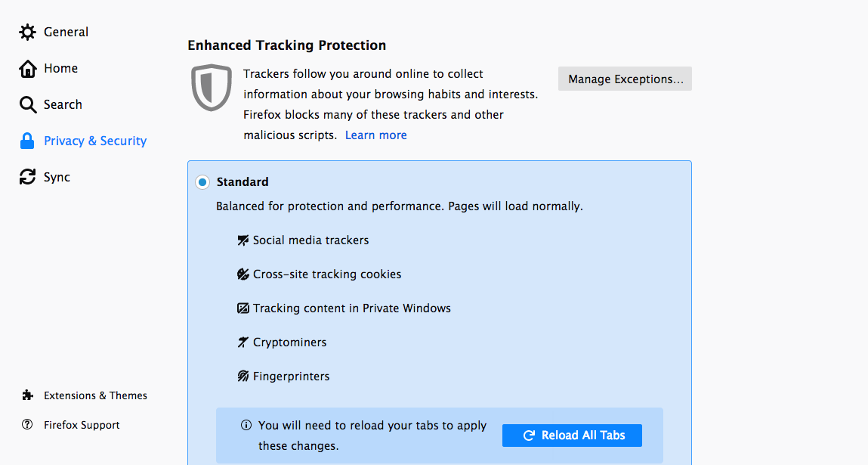
Task: Click the Sync arrows icon
Action: (28, 178)
